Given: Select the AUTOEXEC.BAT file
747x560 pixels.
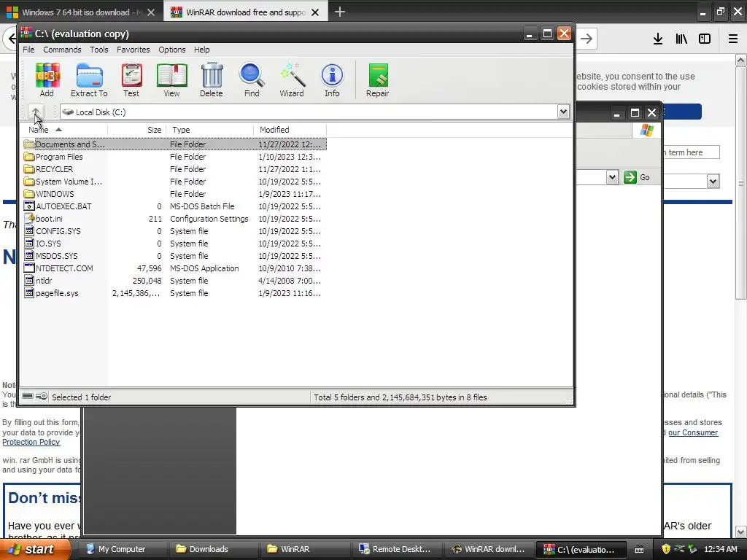Looking at the screenshot, I should (x=174, y=206).
